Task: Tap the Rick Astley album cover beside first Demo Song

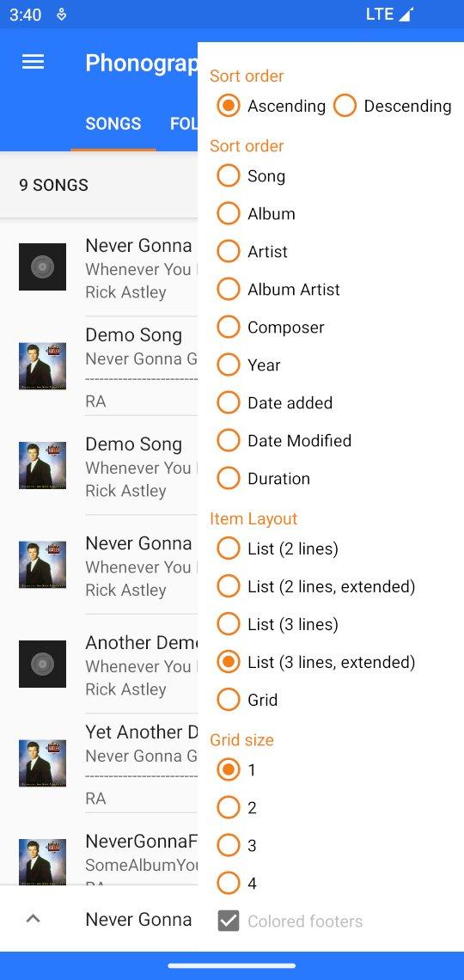Action: [x=42, y=366]
